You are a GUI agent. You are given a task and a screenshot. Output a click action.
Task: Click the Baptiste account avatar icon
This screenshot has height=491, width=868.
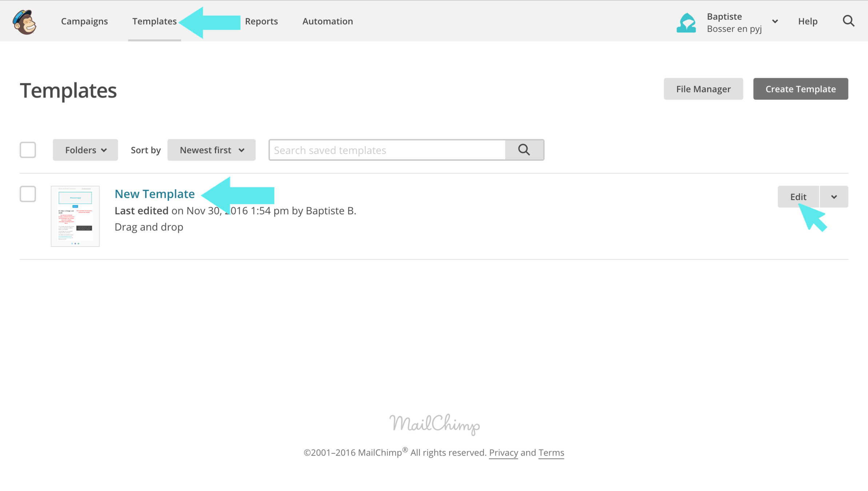click(686, 23)
